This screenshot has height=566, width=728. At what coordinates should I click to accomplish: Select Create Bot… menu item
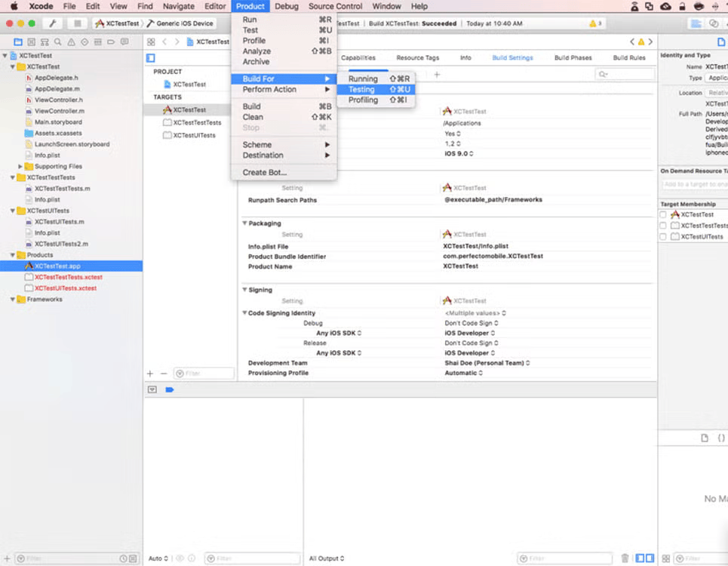tap(284, 173)
